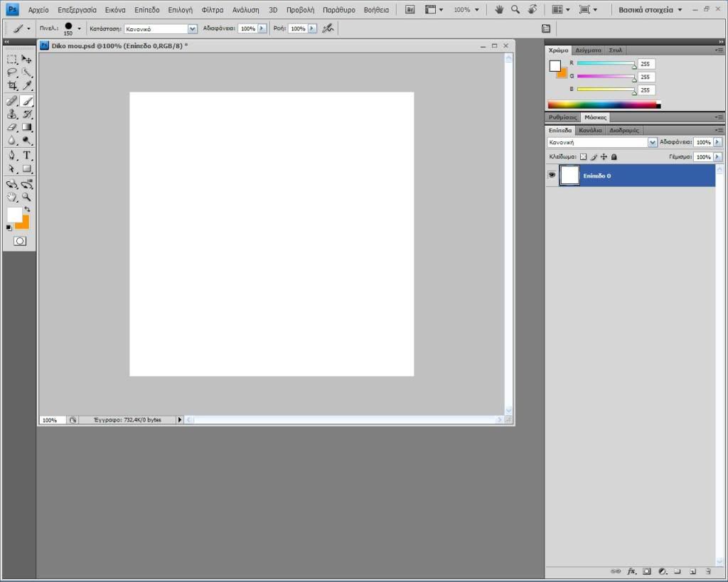The image size is (728, 582).
Task: Select the Eraser tool
Action: (x=12, y=127)
